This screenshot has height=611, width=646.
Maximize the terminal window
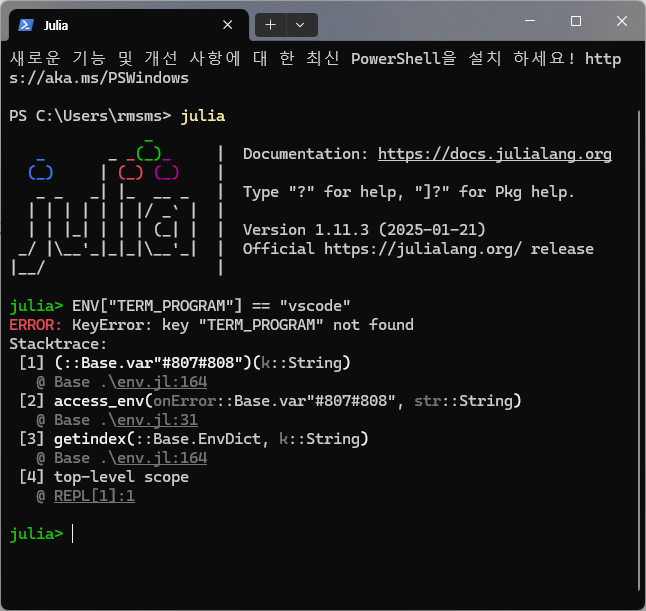point(576,21)
